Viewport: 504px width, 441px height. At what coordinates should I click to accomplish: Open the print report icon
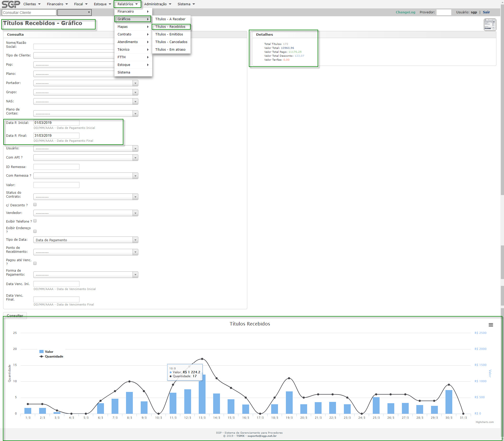(x=490, y=25)
